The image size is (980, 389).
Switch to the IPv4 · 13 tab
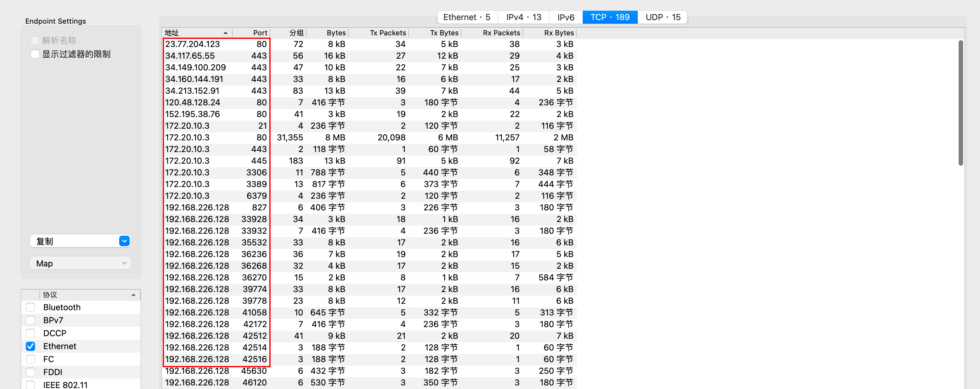[523, 17]
